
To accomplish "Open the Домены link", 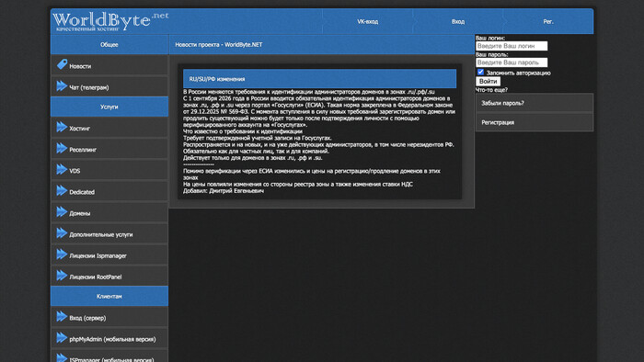I will pos(109,213).
